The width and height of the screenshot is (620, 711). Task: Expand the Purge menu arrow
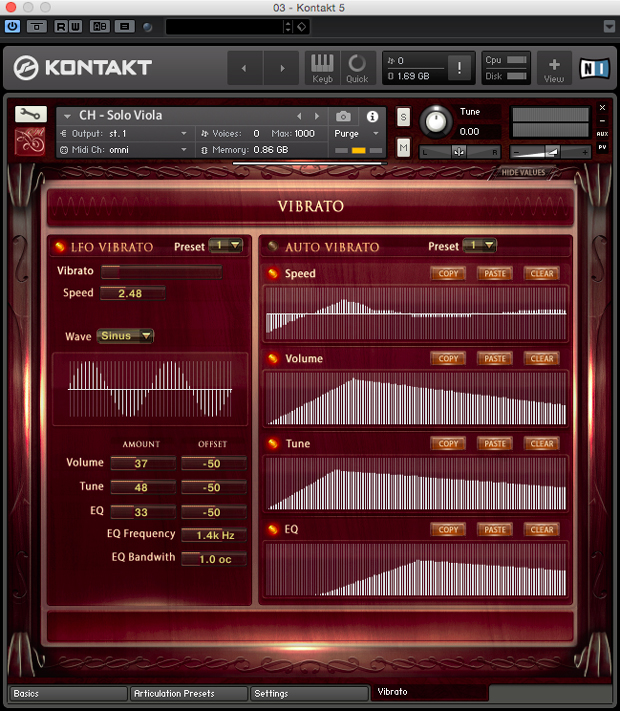coord(376,134)
